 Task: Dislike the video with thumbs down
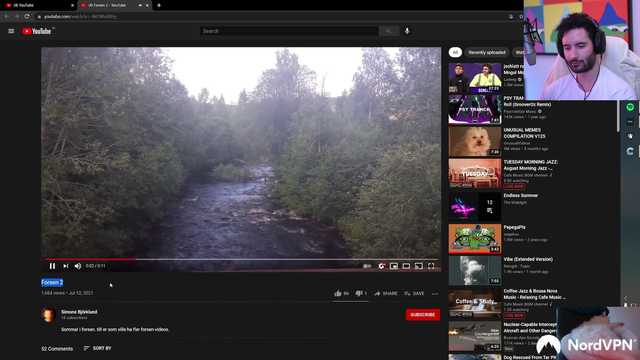point(361,293)
